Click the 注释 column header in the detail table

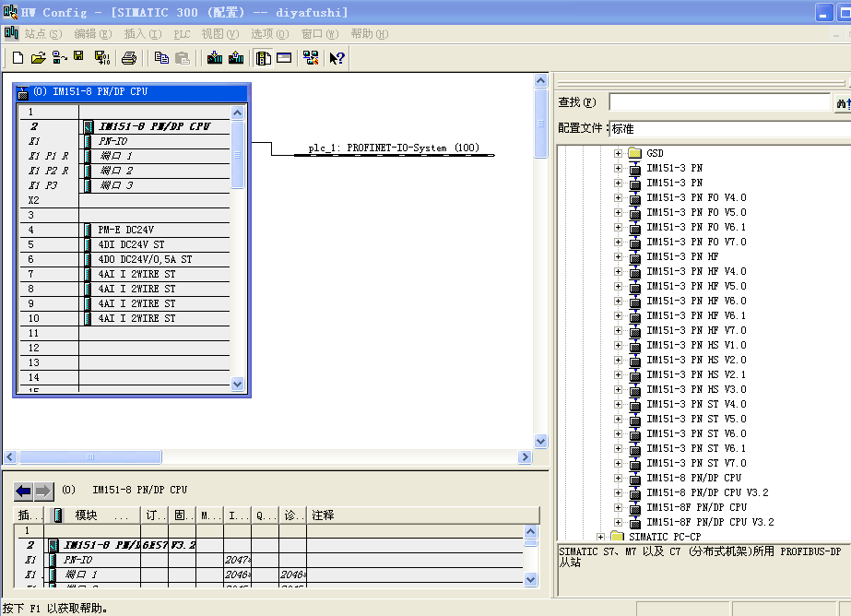point(423,515)
